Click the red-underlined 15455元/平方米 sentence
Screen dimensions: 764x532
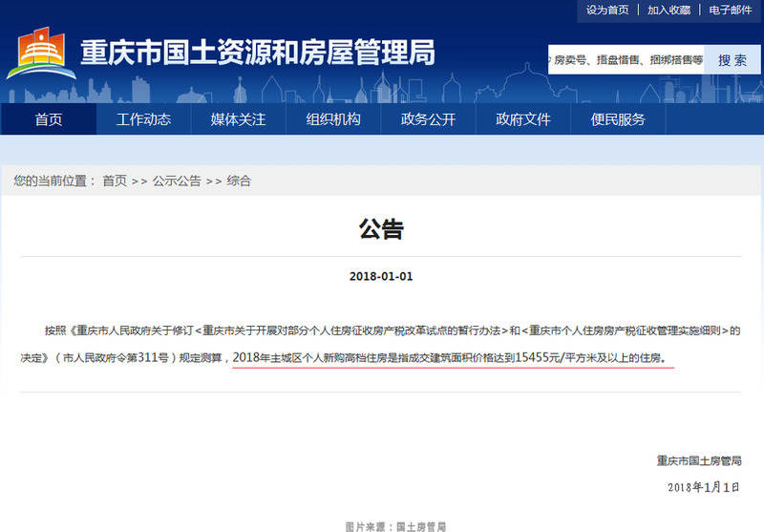click(453, 358)
